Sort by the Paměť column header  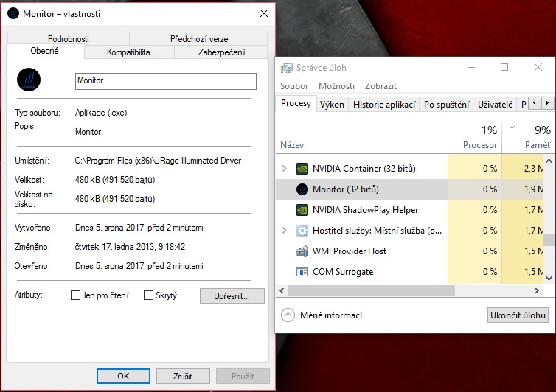[x=528, y=139]
